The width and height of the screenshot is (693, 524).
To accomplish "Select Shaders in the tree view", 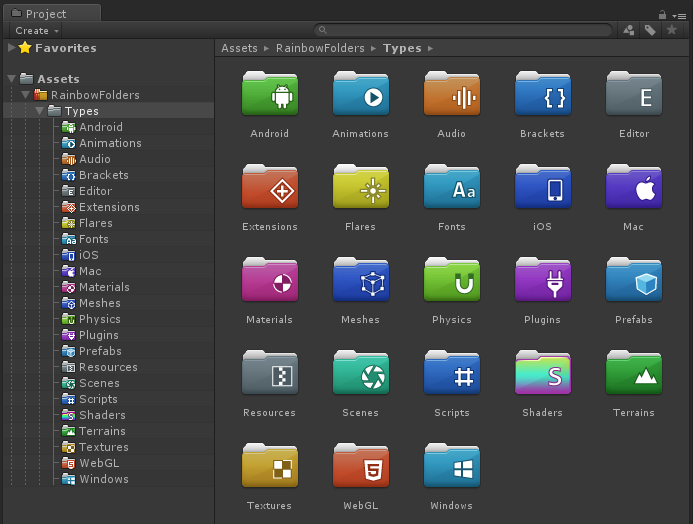I will point(102,415).
